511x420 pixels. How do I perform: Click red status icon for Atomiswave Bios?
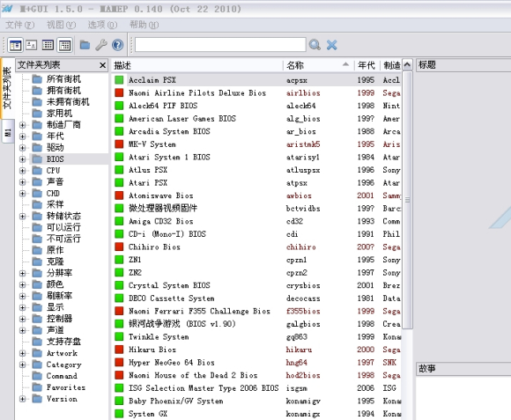pyautogui.click(x=119, y=195)
